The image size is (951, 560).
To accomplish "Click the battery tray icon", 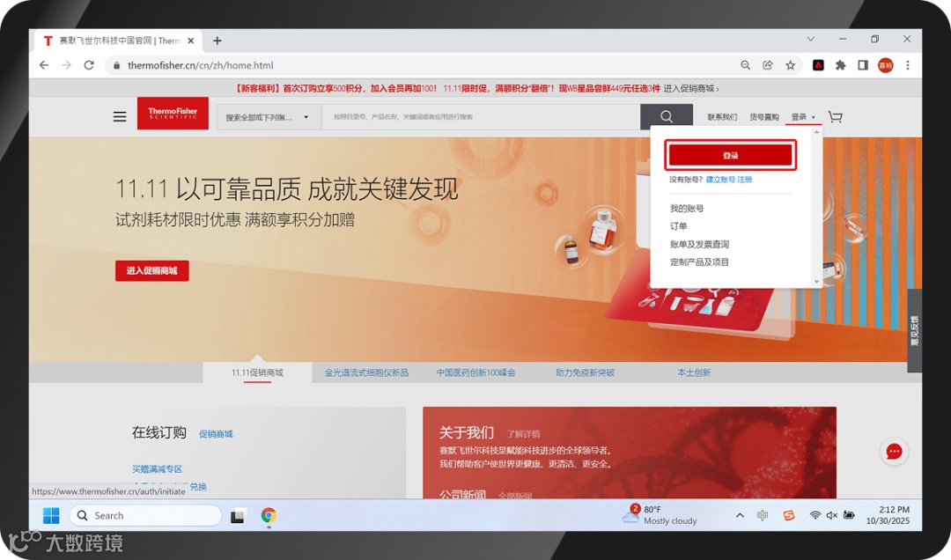I will (x=849, y=515).
